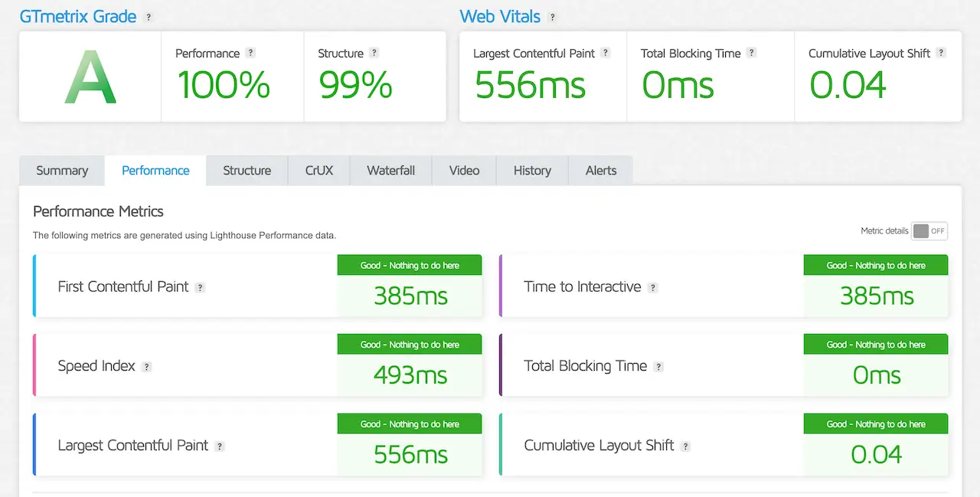The height and width of the screenshot is (497, 980).
Task: Go back to the Summary tab
Action: tap(61, 170)
